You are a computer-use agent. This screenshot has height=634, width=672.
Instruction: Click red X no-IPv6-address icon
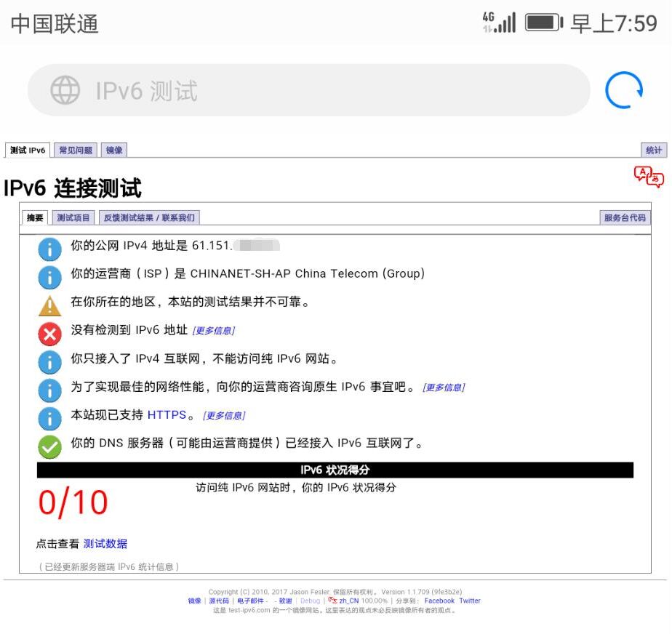click(49, 334)
